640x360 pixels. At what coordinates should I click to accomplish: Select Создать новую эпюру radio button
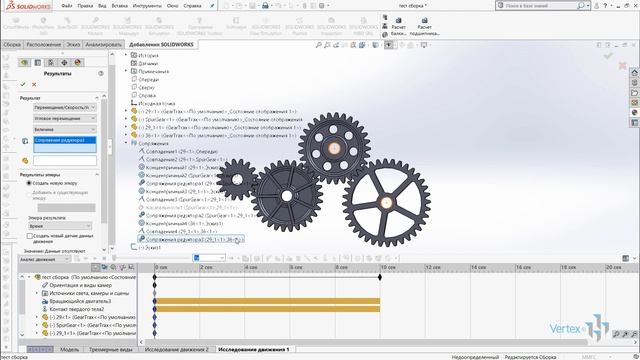click(x=29, y=183)
